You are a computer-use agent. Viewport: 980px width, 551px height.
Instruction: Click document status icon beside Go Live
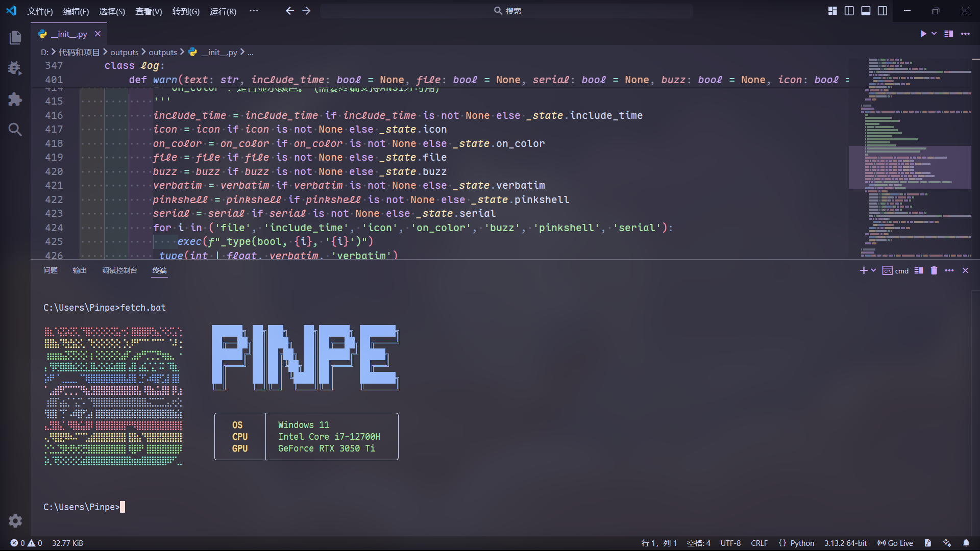pos(927,543)
